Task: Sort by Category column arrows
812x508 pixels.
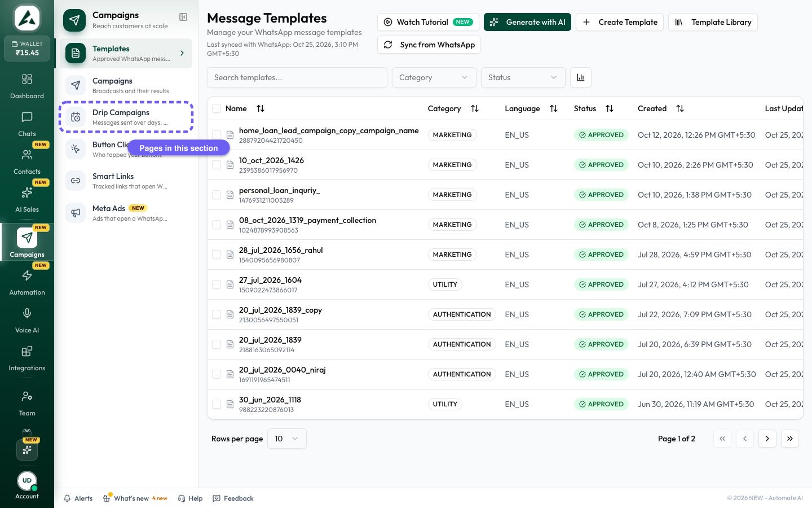Action: (x=475, y=108)
